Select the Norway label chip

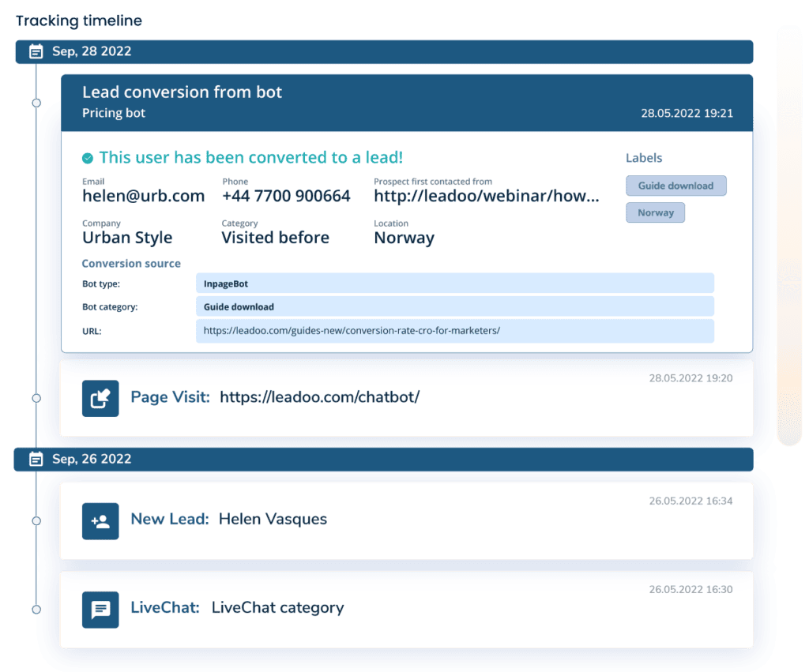(x=655, y=212)
